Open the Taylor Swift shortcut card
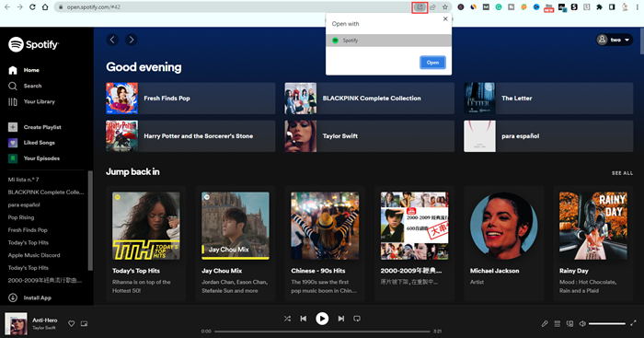644x338 pixels. (370, 136)
